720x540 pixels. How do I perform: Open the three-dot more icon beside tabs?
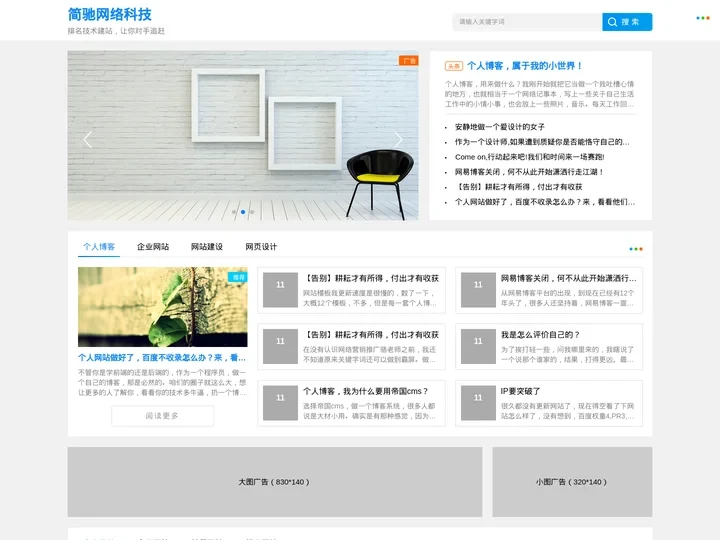coord(636,249)
